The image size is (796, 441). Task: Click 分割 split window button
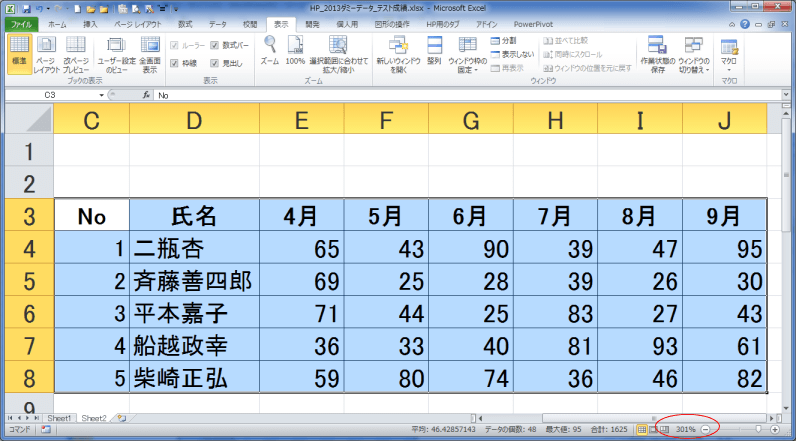[504, 41]
